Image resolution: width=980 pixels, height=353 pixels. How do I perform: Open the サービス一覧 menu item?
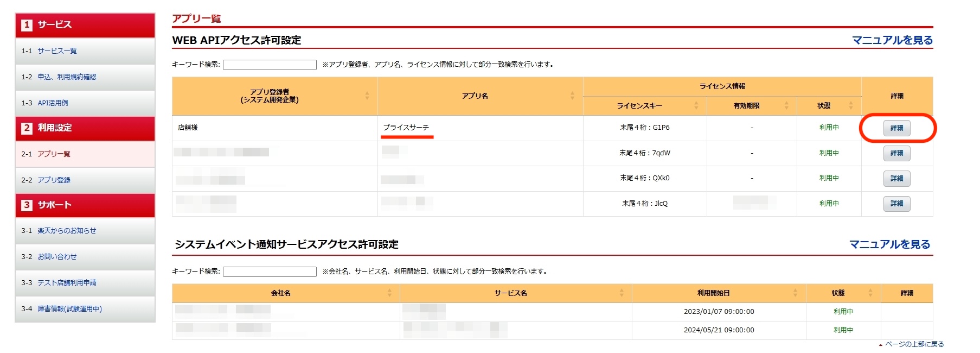[57, 51]
